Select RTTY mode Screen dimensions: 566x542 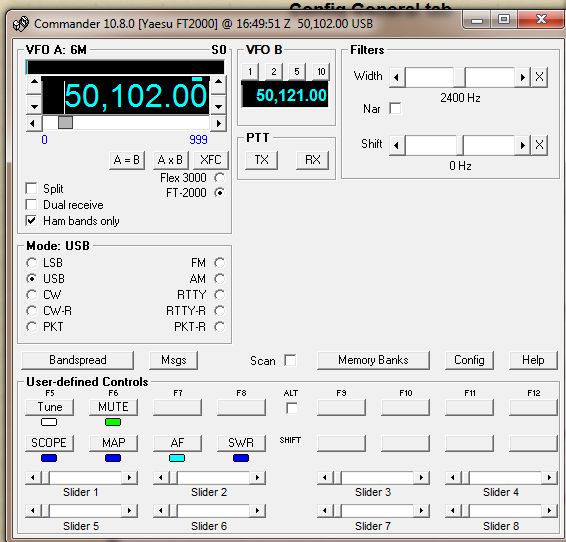(219, 295)
